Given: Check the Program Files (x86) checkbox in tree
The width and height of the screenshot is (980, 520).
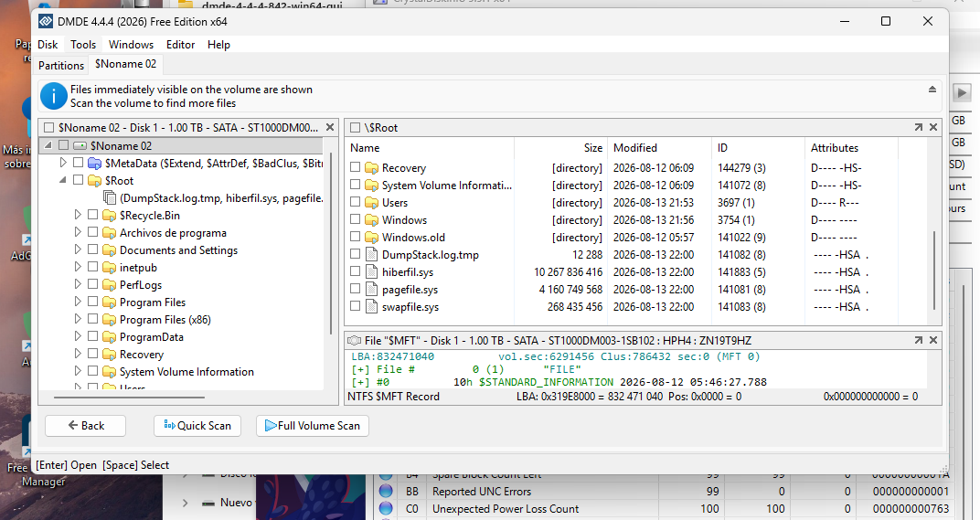Looking at the screenshot, I should tap(92, 319).
